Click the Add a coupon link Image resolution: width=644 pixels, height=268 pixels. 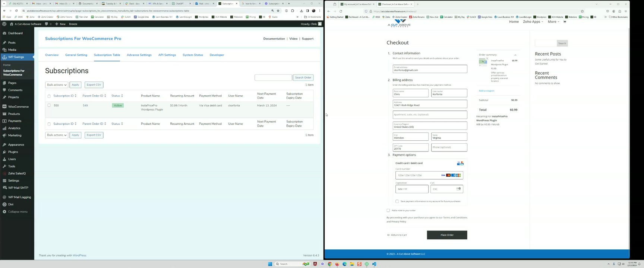[486, 91]
